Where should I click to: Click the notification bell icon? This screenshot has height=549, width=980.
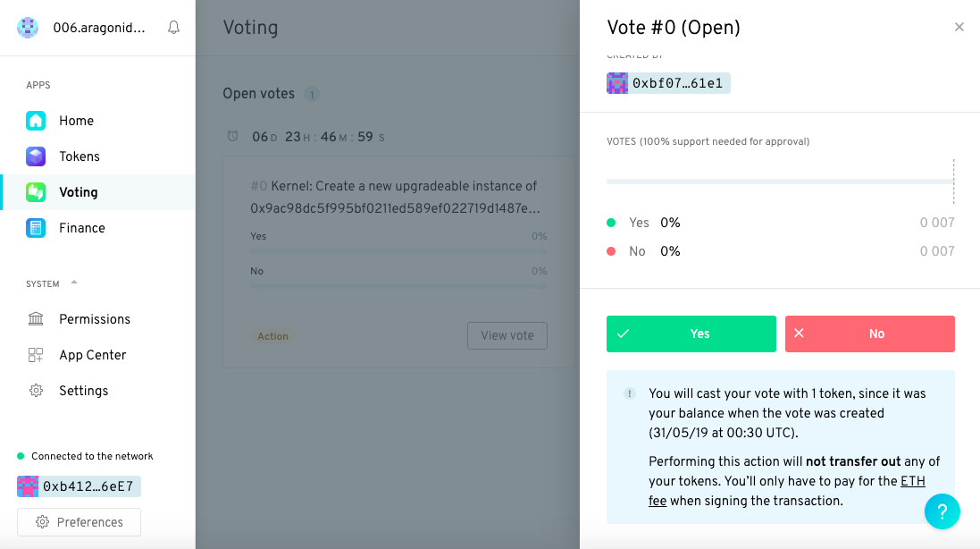174,28
